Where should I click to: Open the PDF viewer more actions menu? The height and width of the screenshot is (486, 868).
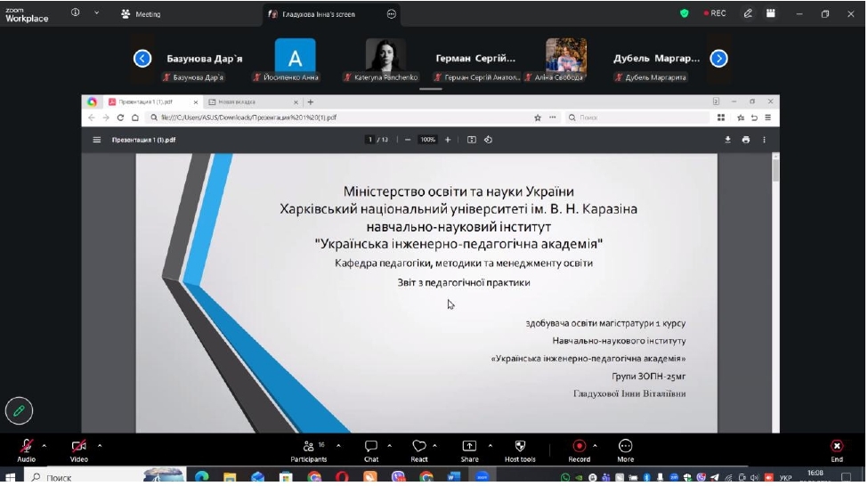pos(765,140)
